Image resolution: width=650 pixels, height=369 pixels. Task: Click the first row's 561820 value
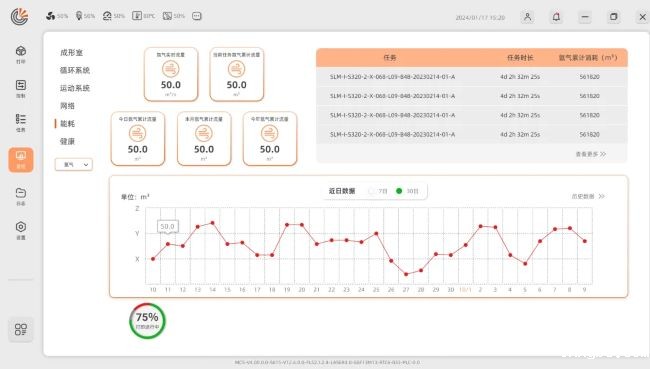pyautogui.click(x=589, y=77)
